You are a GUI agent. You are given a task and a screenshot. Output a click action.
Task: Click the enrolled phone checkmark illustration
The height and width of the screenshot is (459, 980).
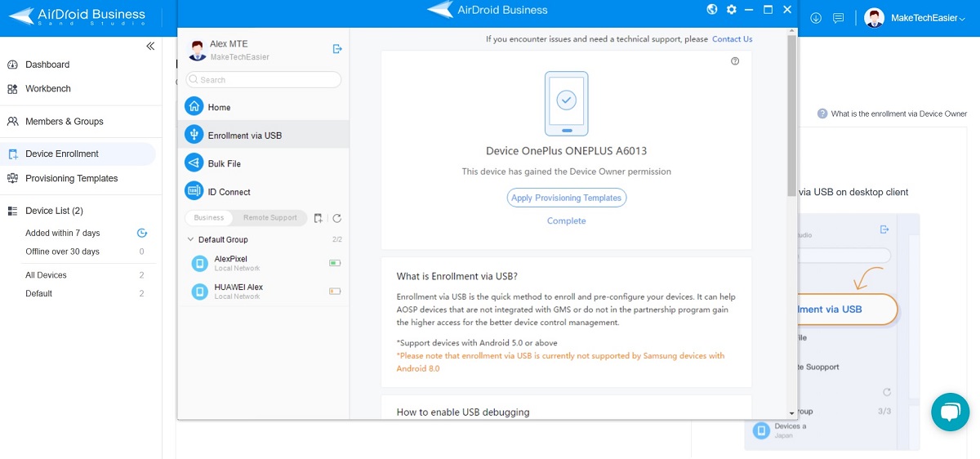tap(566, 104)
